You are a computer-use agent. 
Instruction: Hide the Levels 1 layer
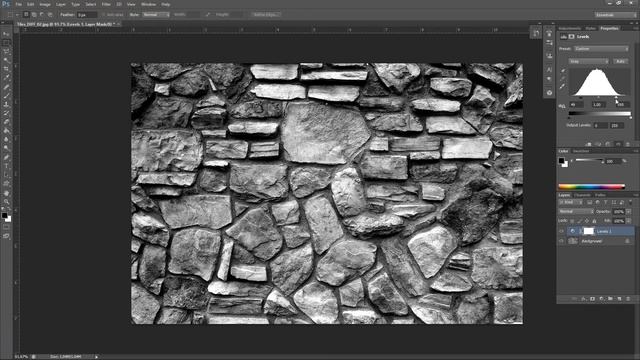point(562,231)
